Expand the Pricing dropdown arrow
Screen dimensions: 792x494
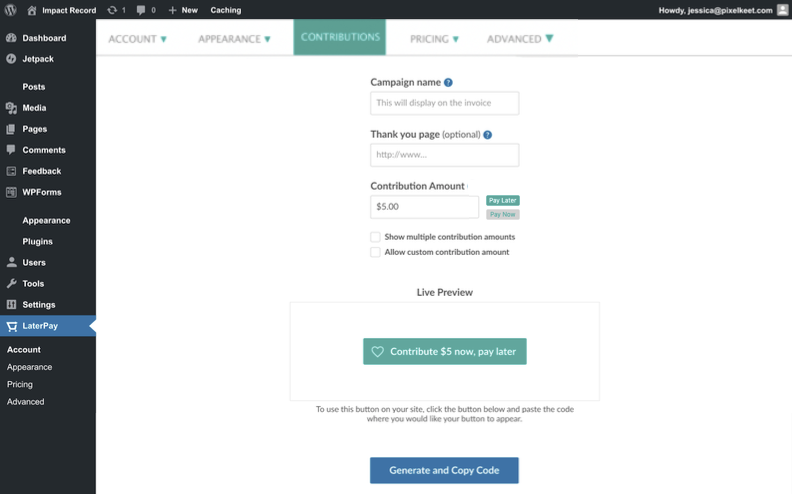pyautogui.click(x=456, y=39)
